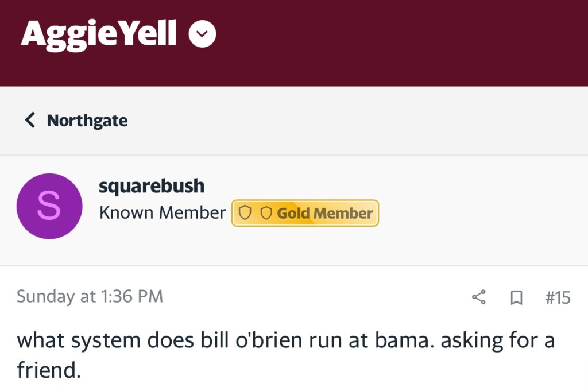The height and width of the screenshot is (391, 588).
Task: Click the first shield icon in the badge
Action: pyautogui.click(x=245, y=214)
